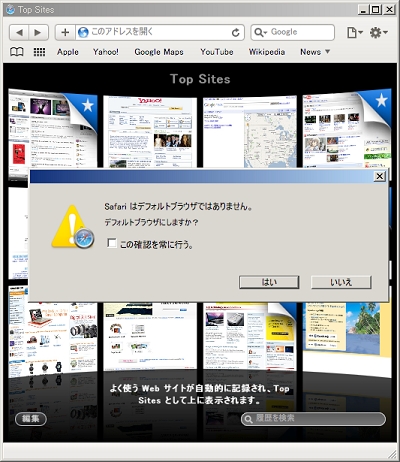
Task: Open the Apple bookmark
Action: pos(68,52)
